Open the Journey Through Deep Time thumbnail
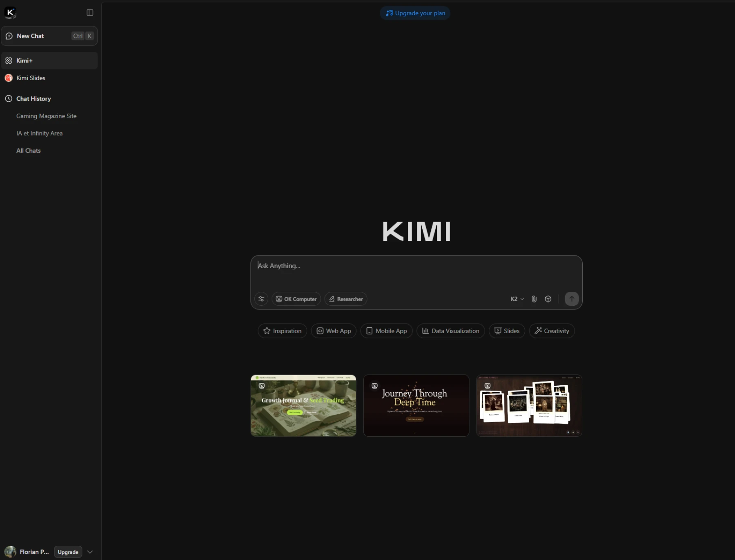This screenshot has width=735, height=560. 416,405
